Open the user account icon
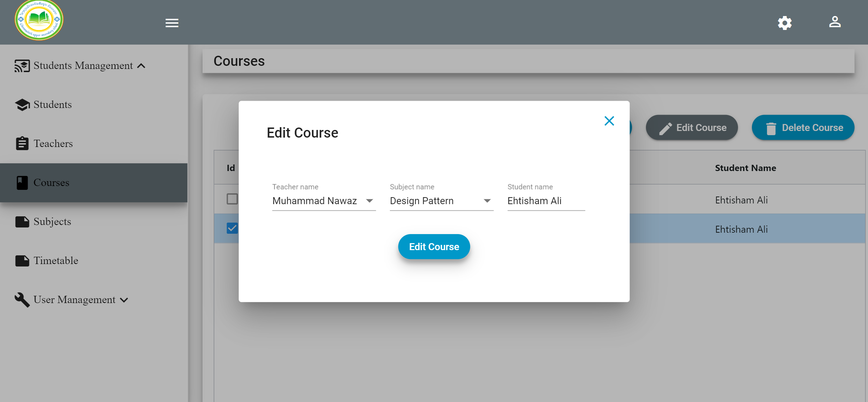868x402 pixels. [835, 22]
